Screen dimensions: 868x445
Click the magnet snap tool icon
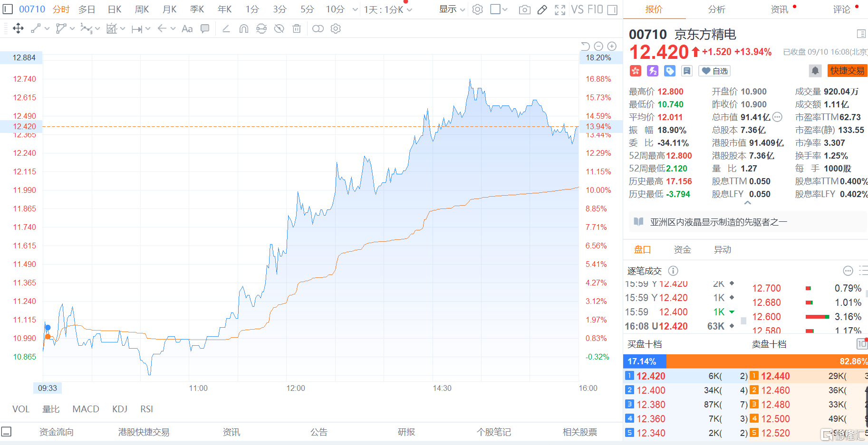pos(244,29)
